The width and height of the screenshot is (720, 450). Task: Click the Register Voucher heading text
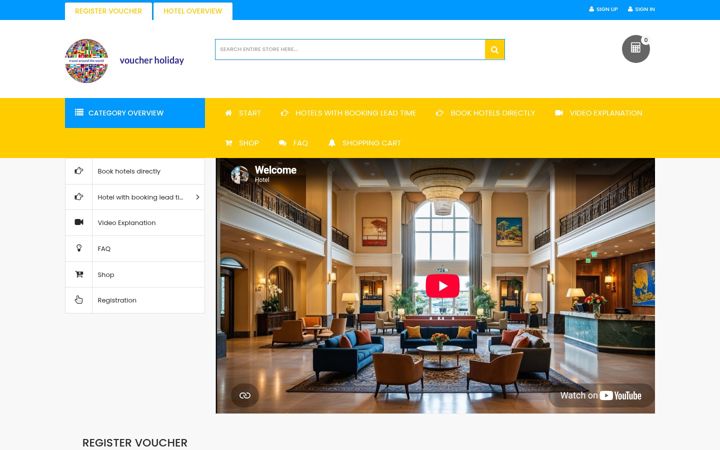click(x=135, y=443)
